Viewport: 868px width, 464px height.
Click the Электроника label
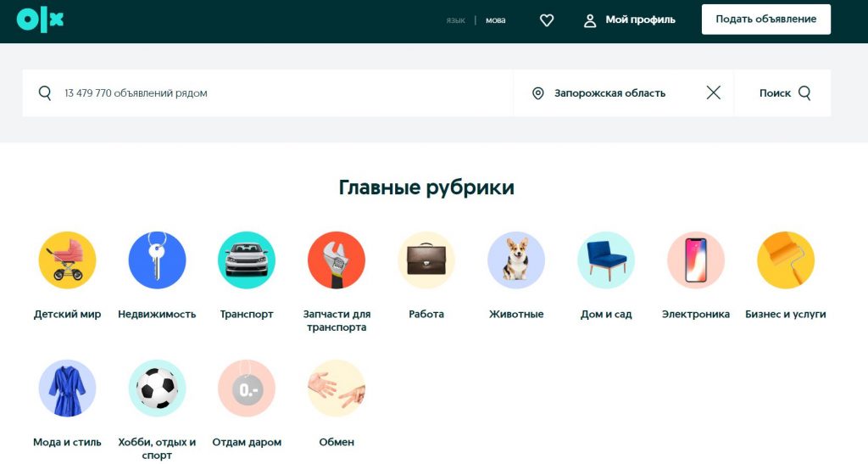tap(696, 315)
